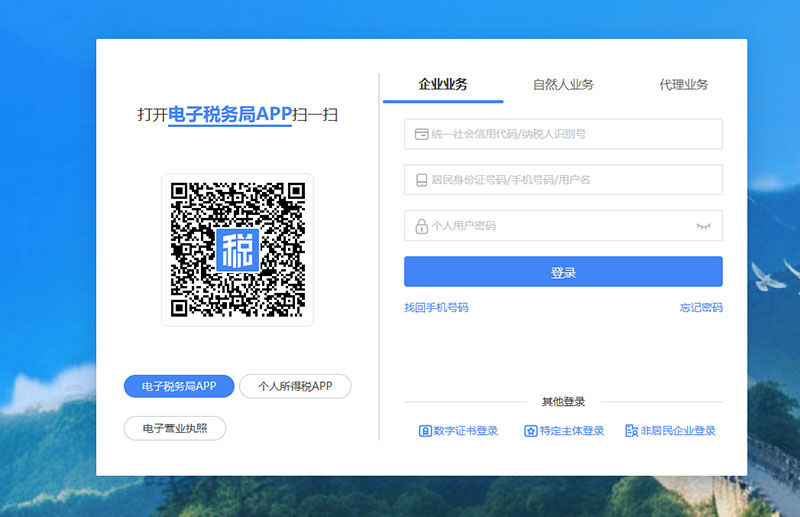
Task: Switch to the 企业业务 tab
Action: 443,84
